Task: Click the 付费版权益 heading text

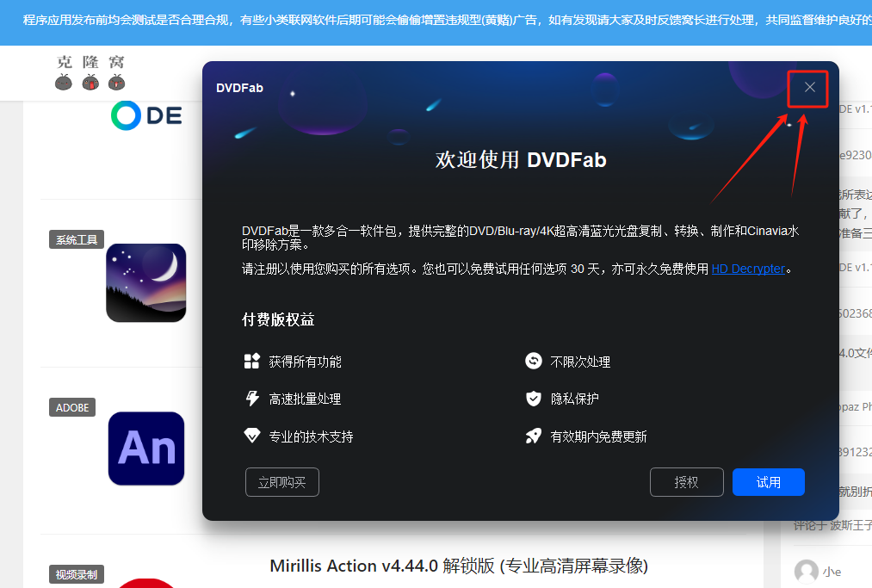Action: (x=278, y=319)
